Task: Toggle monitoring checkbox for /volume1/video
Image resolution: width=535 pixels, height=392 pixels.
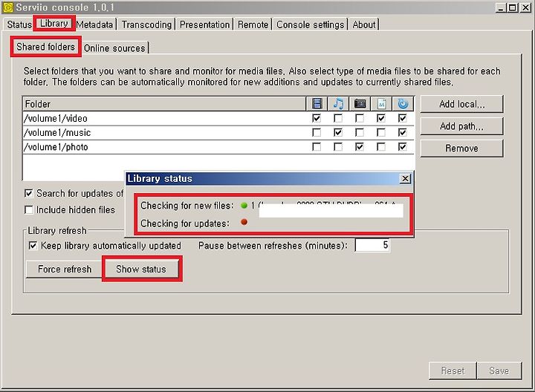Action: coord(403,118)
